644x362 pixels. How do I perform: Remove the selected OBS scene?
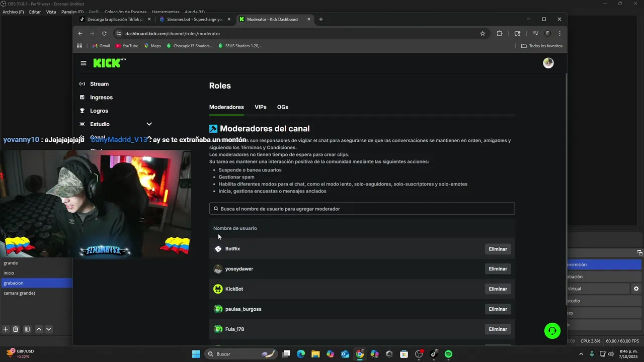(16, 329)
